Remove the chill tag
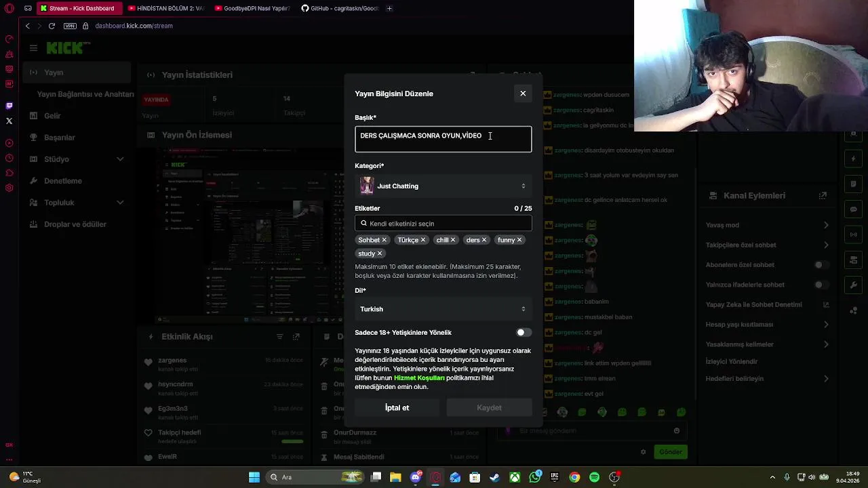Image resolution: width=868 pixels, height=488 pixels. tap(453, 240)
